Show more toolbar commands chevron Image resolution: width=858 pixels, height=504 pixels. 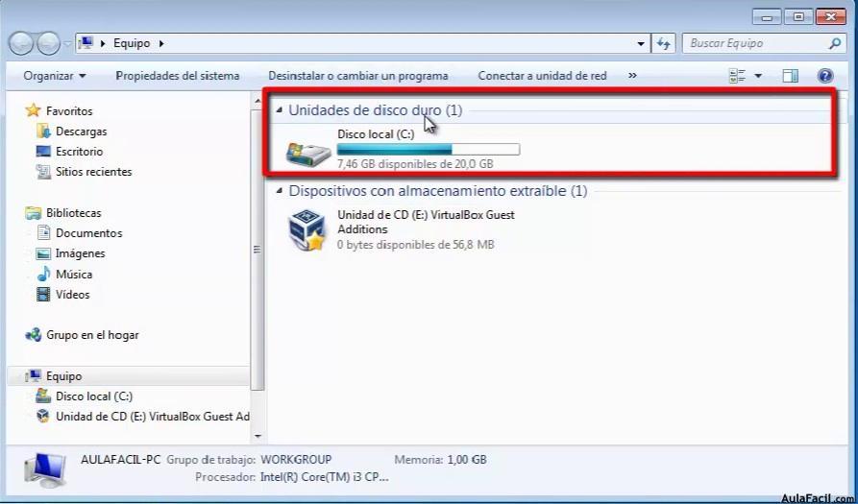coord(632,76)
